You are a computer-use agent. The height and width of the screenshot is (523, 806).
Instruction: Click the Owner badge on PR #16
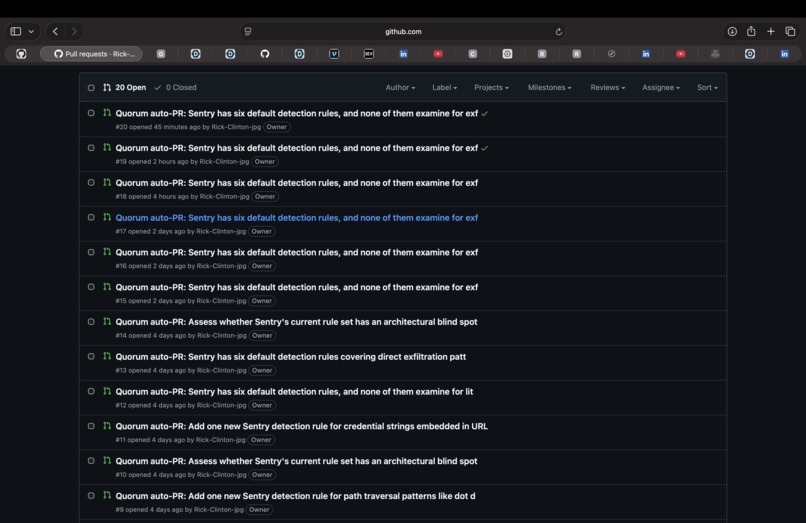262,266
